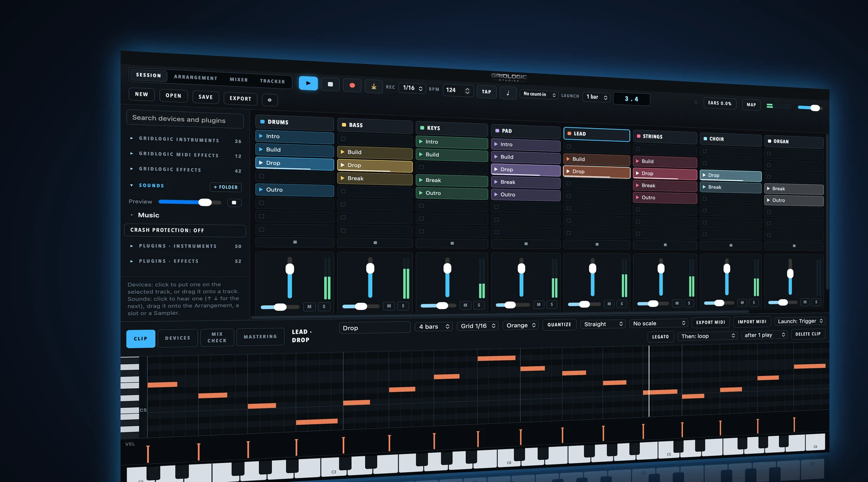The height and width of the screenshot is (482, 868).
Task: Solo the Keys track
Action: tap(479, 305)
